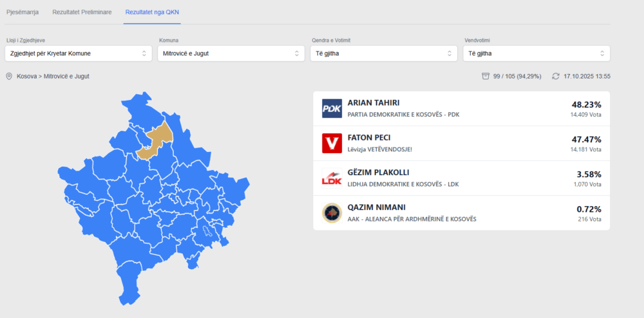644x318 pixels.
Task: Expand the Vendvotimi dropdown
Action: (536, 53)
